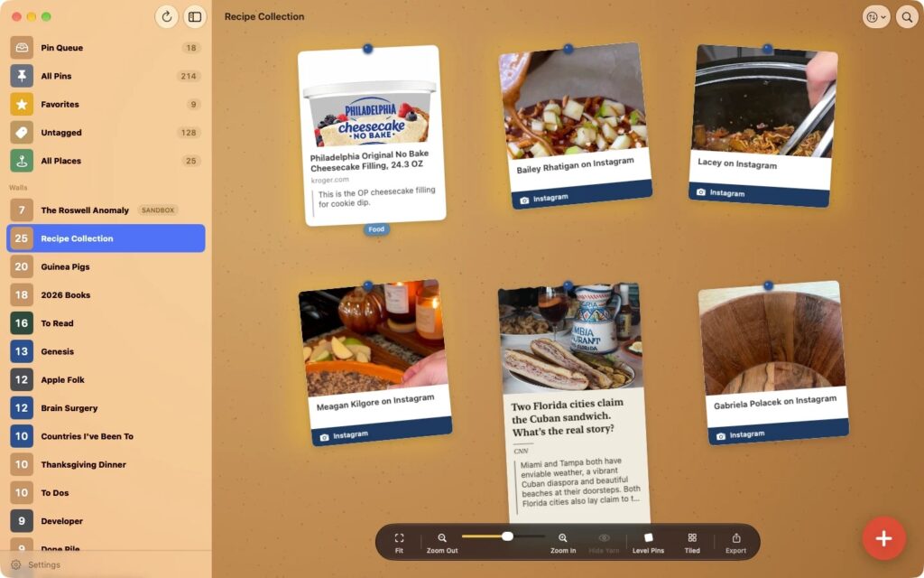The width and height of the screenshot is (924, 578).
Task: Click Instagram camera icon on Lacey card
Action: [x=700, y=192]
